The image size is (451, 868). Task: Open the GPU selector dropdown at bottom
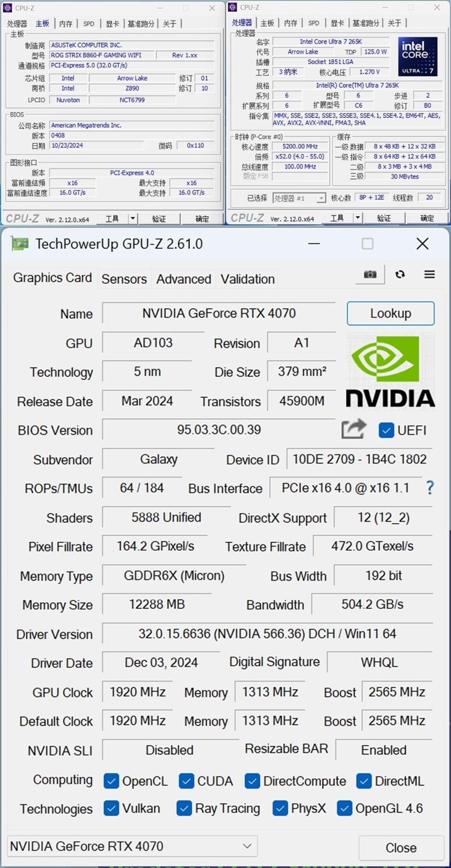(x=246, y=847)
